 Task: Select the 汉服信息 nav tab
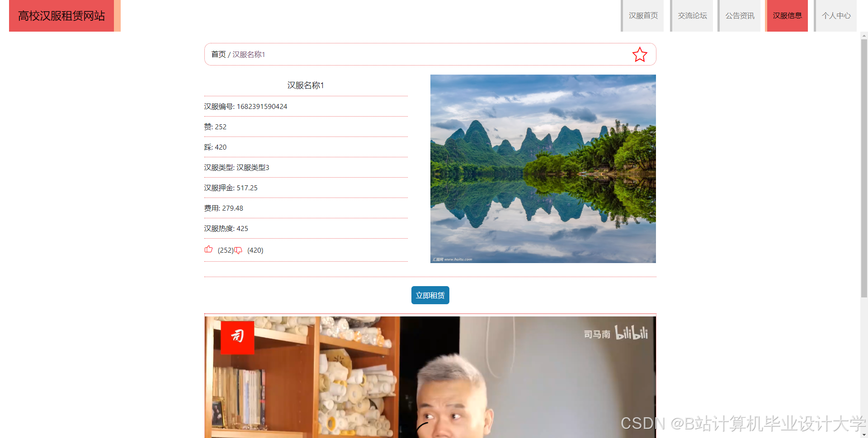[787, 16]
